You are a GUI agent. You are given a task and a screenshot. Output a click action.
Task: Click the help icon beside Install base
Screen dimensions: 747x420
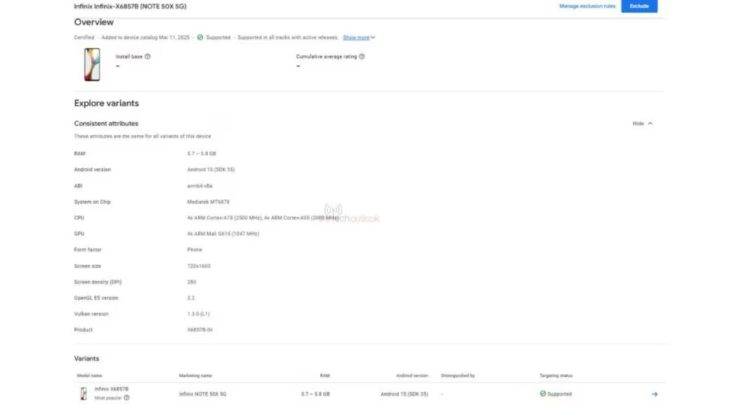pyautogui.click(x=148, y=57)
